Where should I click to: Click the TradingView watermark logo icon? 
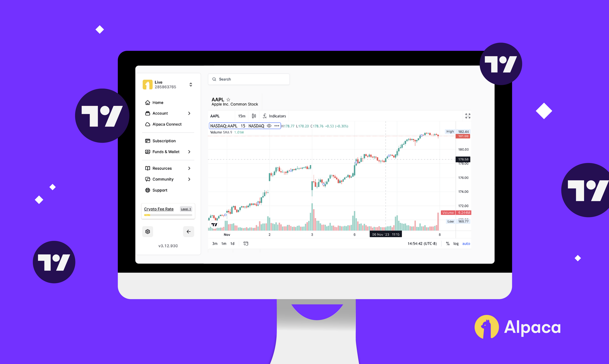click(x=214, y=224)
